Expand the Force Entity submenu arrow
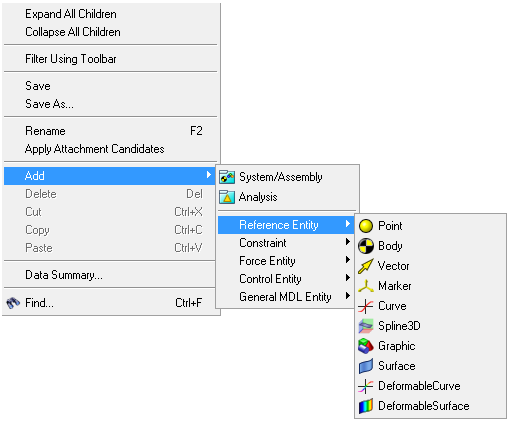The width and height of the screenshot is (510, 425). click(348, 260)
